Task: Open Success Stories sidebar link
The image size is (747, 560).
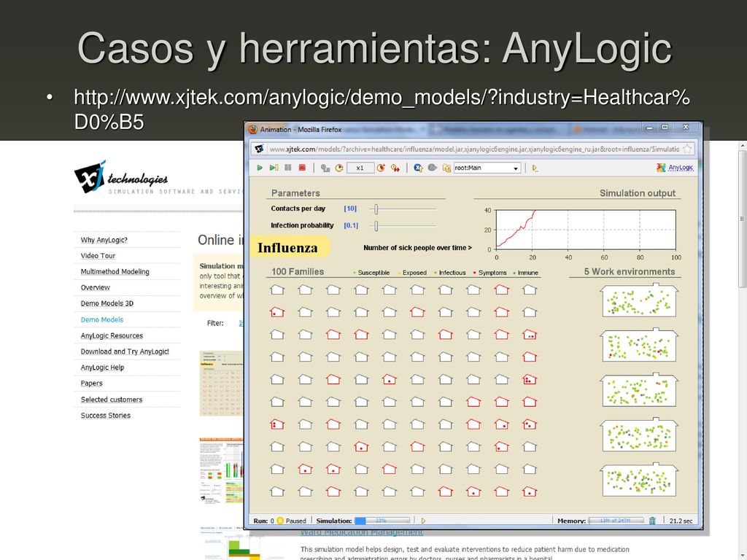Action: click(x=106, y=415)
